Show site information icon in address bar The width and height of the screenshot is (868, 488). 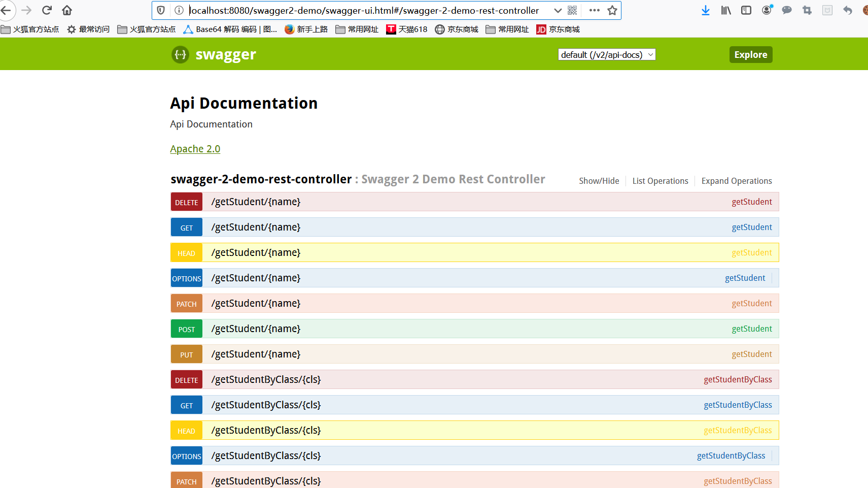tap(179, 10)
